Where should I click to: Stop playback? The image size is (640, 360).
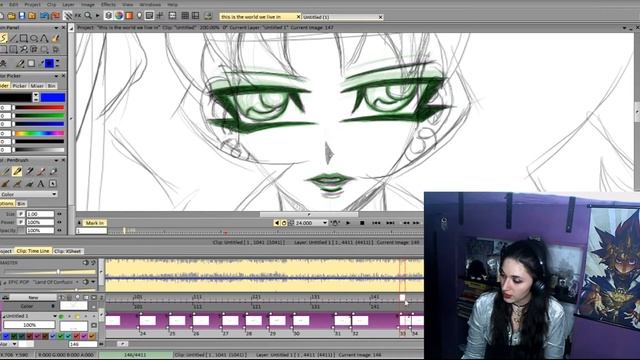pyautogui.click(x=362, y=223)
